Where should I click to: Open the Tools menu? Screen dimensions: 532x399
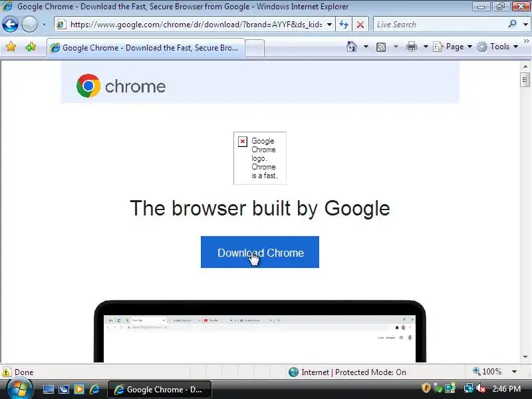point(497,47)
